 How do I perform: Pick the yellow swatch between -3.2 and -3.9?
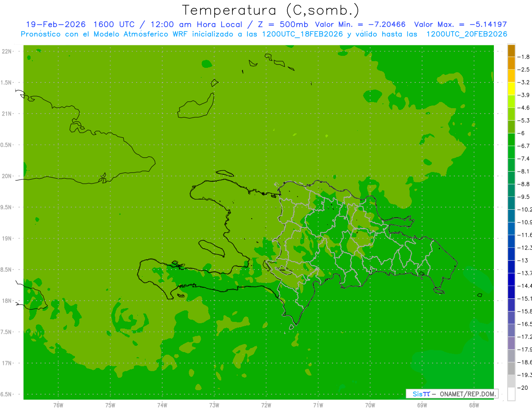(x=511, y=89)
